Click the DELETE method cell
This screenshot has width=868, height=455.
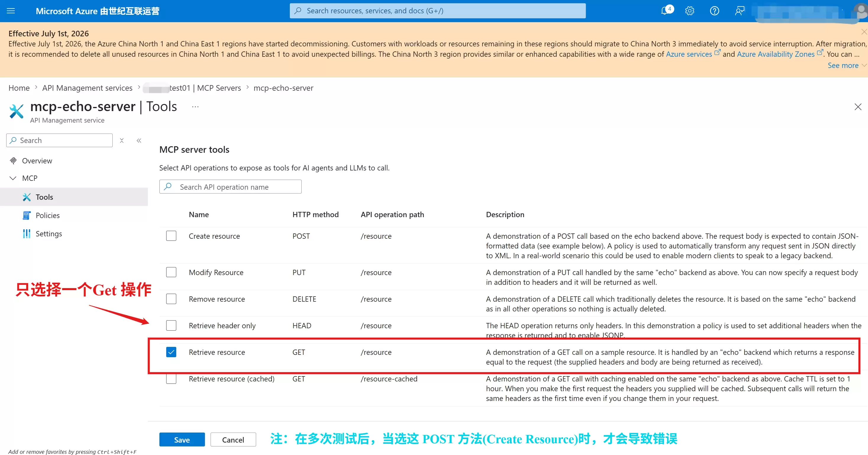pos(304,299)
